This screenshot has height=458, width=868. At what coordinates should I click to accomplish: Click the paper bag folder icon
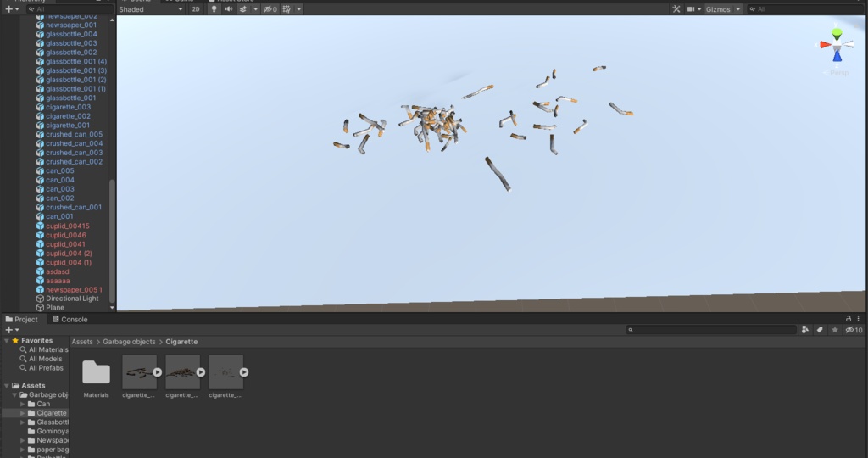point(31,450)
